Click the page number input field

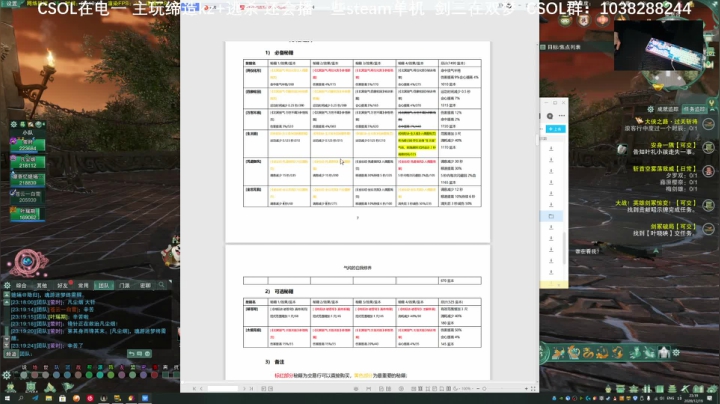[x=223, y=389]
